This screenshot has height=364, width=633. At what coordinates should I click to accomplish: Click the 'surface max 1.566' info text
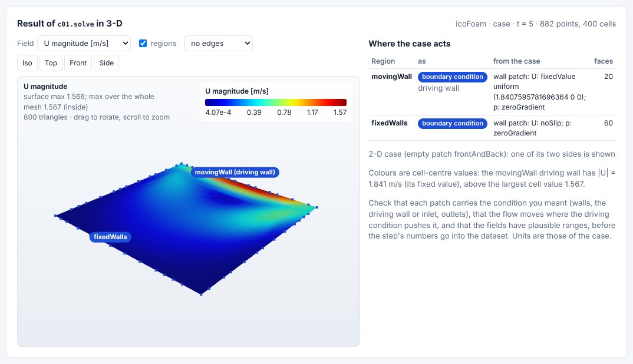[x=89, y=102]
